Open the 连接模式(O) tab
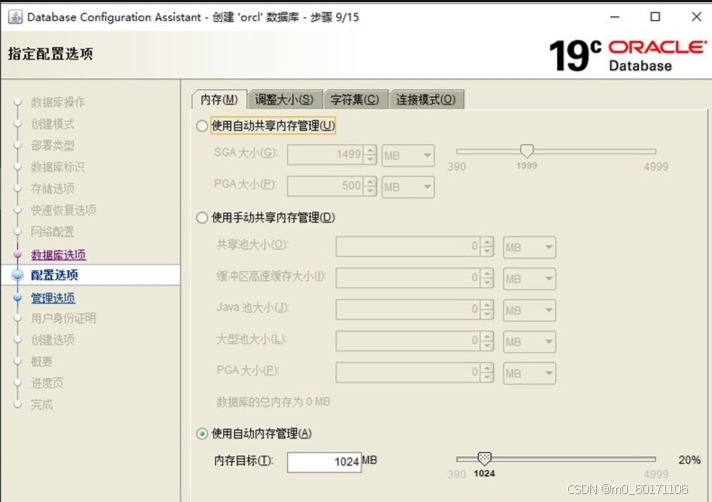Screen dimensions: 712x502 point(426,99)
